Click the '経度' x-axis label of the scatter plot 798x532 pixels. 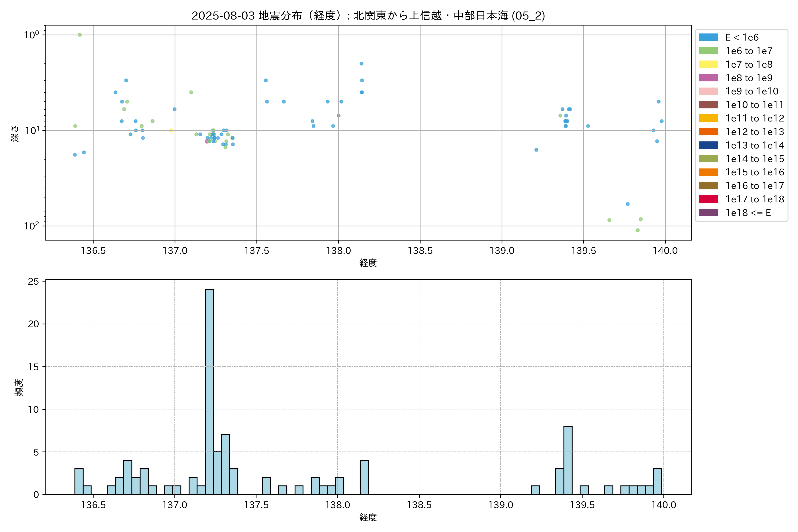(368, 263)
